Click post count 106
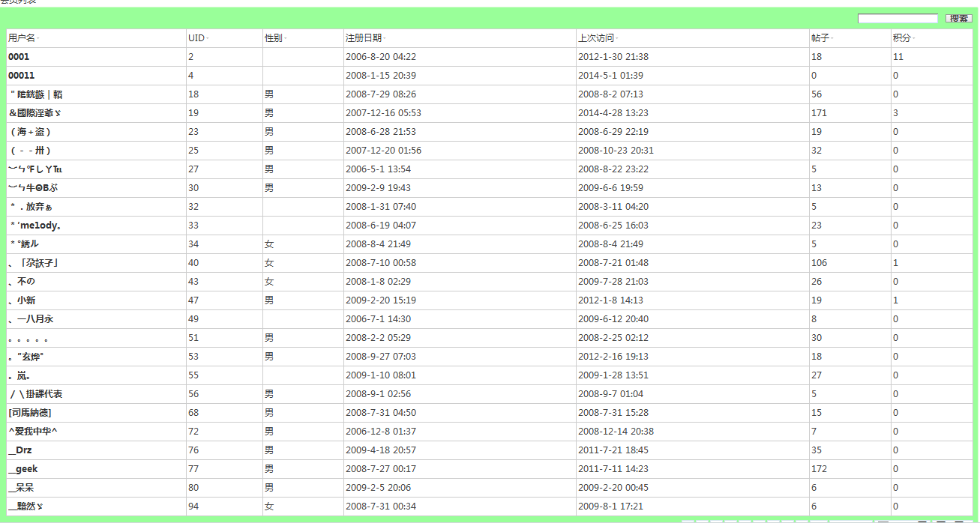The height and width of the screenshot is (523, 980). click(x=819, y=263)
